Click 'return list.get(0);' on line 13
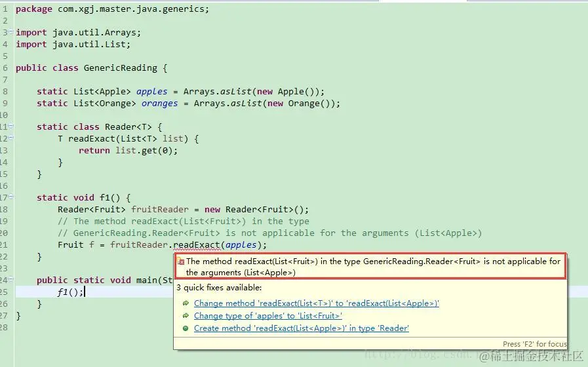Screen dimensions: 588x367 click(128, 150)
